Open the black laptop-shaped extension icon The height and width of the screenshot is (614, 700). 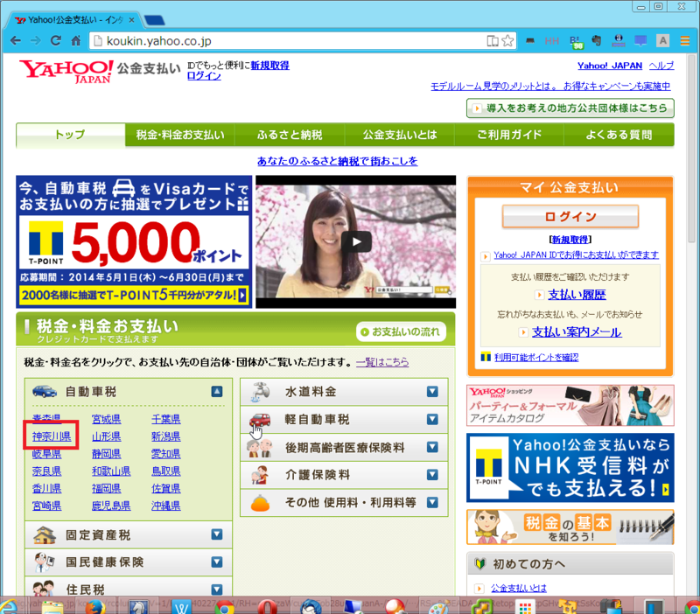pyautogui.click(x=530, y=41)
